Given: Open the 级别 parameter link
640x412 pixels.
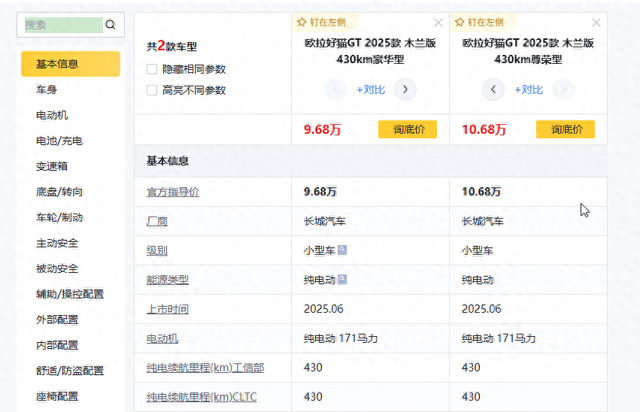Looking at the screenshot, I should point(157,251).
